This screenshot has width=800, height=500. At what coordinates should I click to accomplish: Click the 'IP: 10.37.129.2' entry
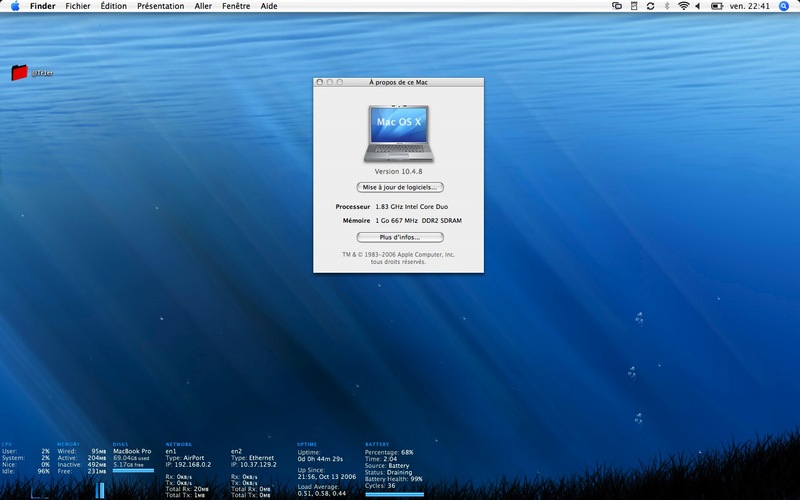click(254, 464)
